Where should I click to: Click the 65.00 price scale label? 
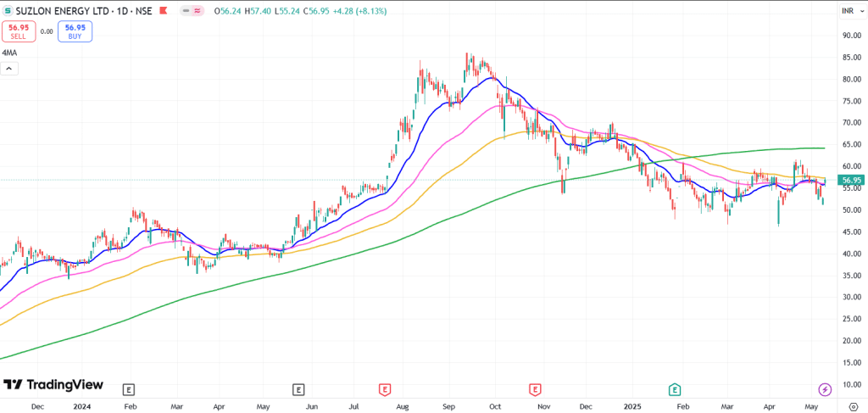point(851,144)
